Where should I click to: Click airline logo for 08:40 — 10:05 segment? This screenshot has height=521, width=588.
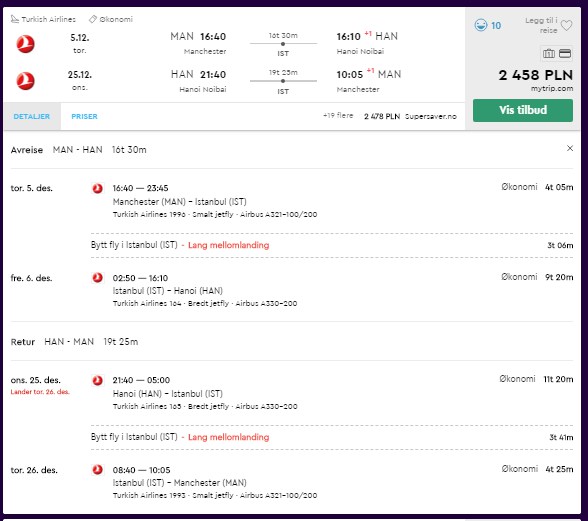(98, 470)
